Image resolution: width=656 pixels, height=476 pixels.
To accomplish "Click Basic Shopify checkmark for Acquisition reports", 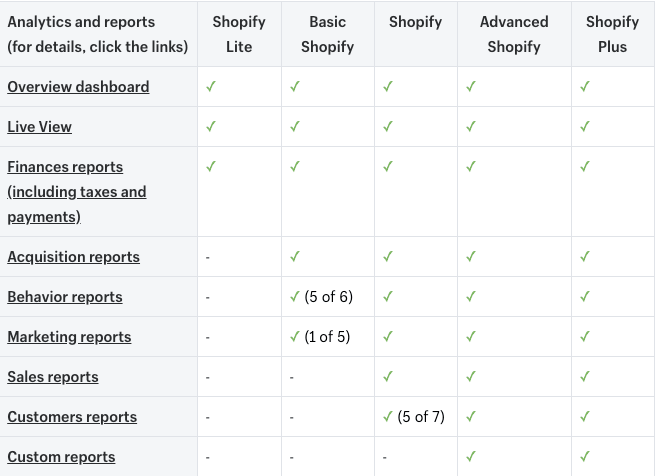I will 294,257.
